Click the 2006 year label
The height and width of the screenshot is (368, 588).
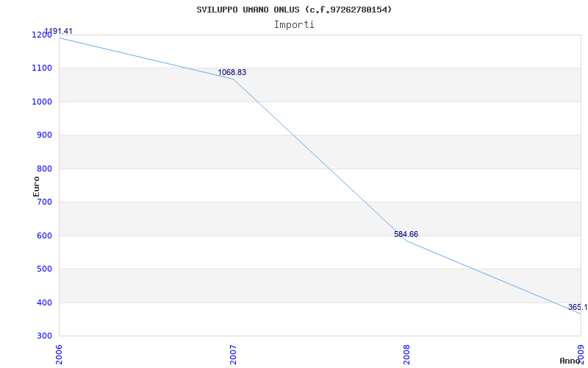pyautogui.click(x=60, y=353)
